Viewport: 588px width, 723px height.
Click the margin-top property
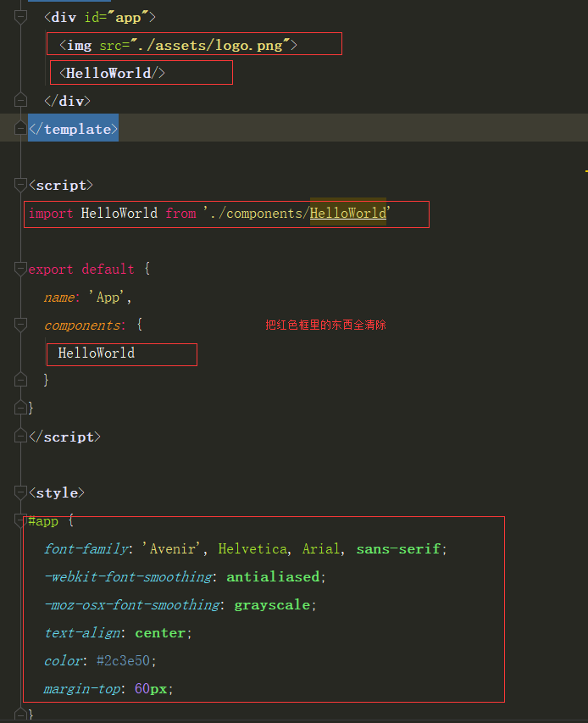click(x=82, y=688)
